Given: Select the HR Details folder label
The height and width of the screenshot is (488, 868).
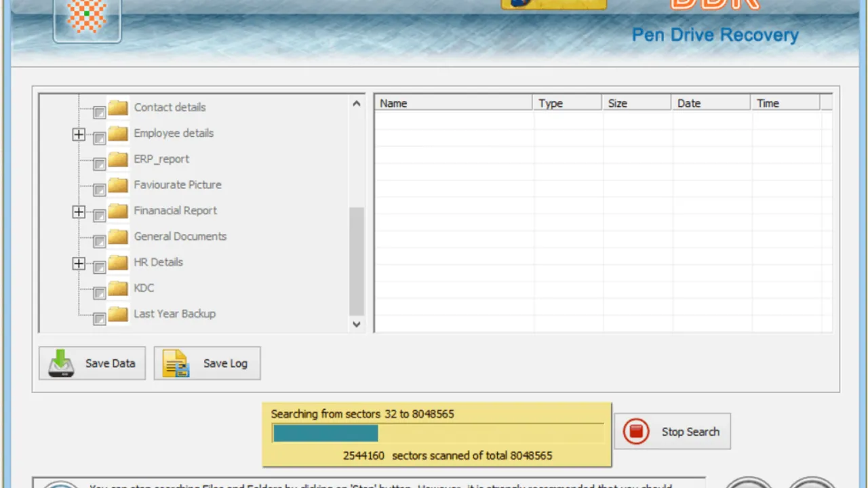Looking at the screenshot, I should 159,262.
